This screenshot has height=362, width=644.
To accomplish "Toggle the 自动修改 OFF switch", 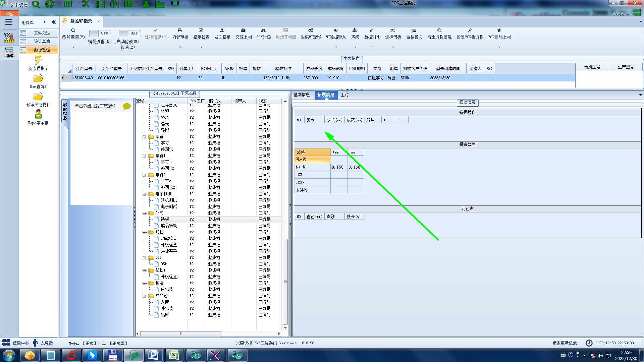I will pos(129,33).
